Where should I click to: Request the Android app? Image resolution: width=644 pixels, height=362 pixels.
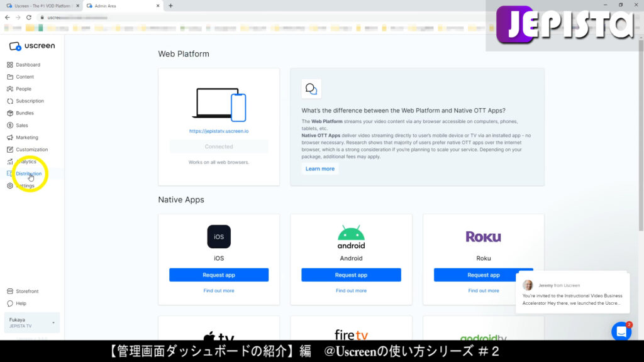(351, 275)
